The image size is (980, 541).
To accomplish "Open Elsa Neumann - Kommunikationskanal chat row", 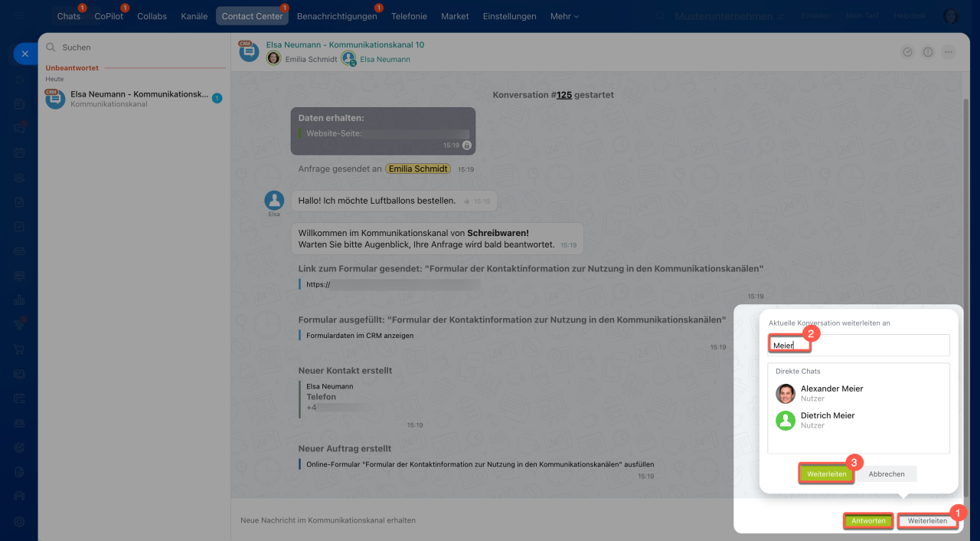I will click(133, 99).
